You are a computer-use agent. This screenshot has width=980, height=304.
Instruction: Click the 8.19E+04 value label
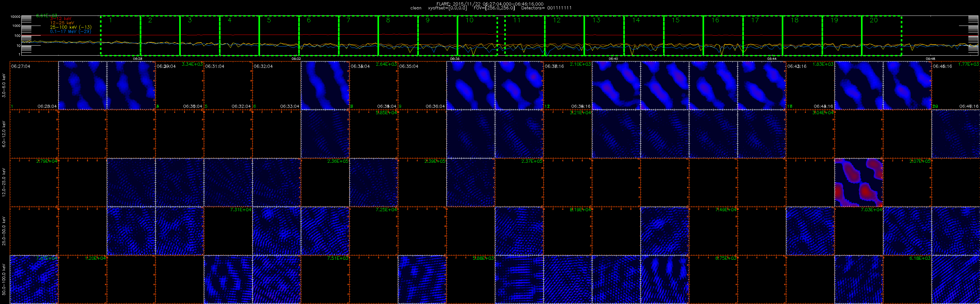580,210
